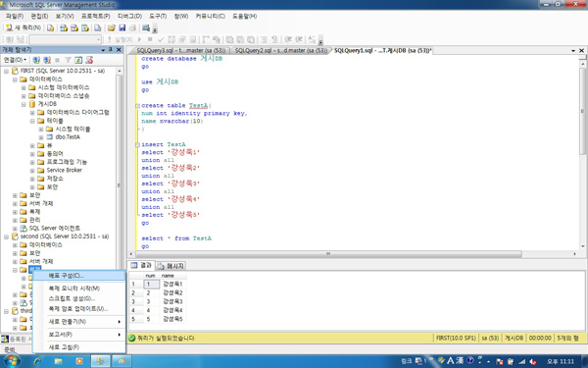Image resolution: width=588 pixels, height=368 pixels.
Task: Collapse the 데이터베이스 folder under FIRST
Action: pos(15,79)
